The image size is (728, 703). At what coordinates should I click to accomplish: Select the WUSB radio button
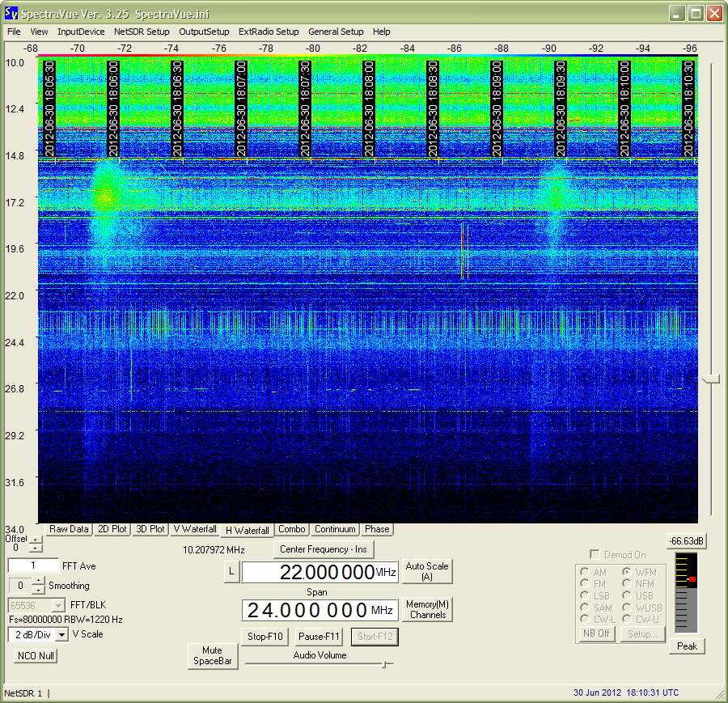pos(626,608)
